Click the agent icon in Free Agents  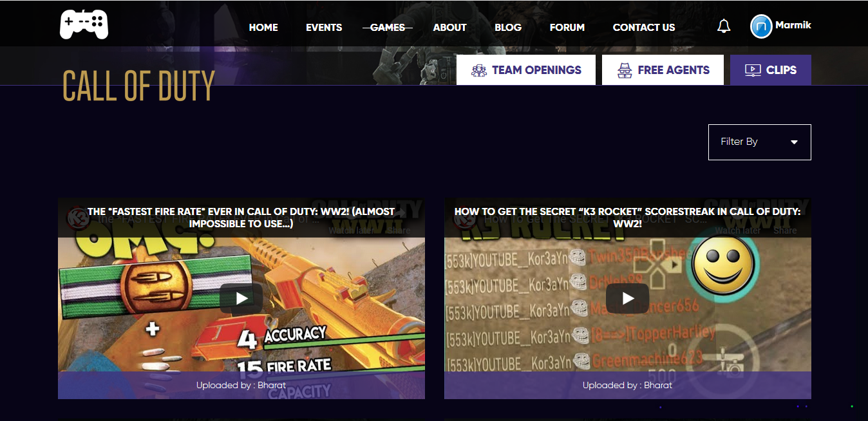tap(624, 70)
